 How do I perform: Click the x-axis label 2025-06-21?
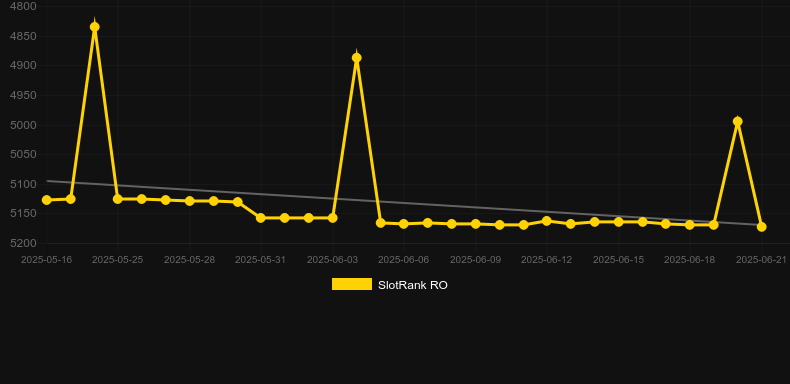click(761, 260)
